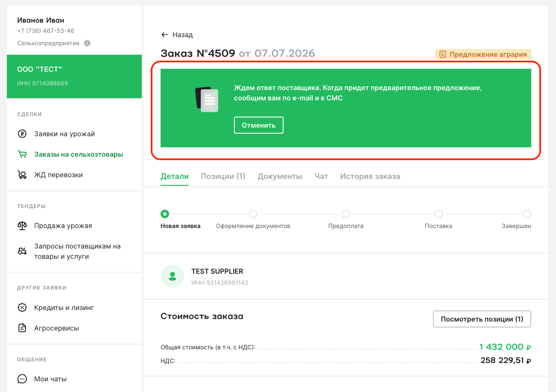The image size is (556, 392).
Task: Click the supplier ИНН 931426991142
Action: (x=220, y=283)
